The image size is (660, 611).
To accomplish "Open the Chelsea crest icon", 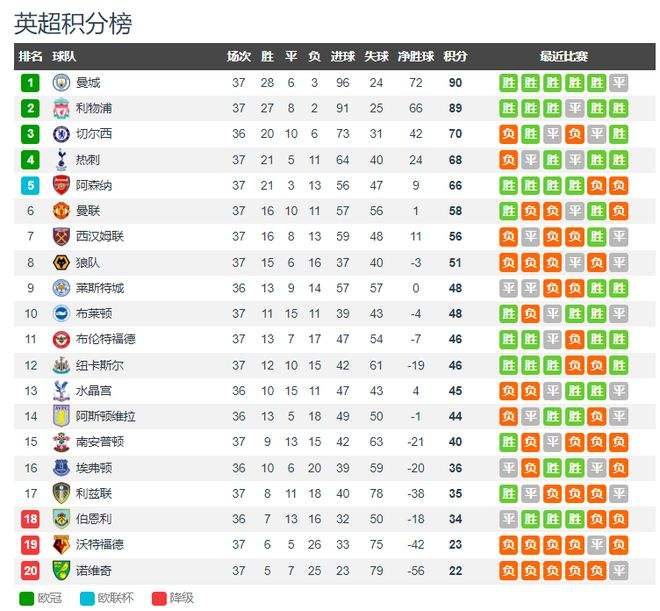I will [61, 134].
